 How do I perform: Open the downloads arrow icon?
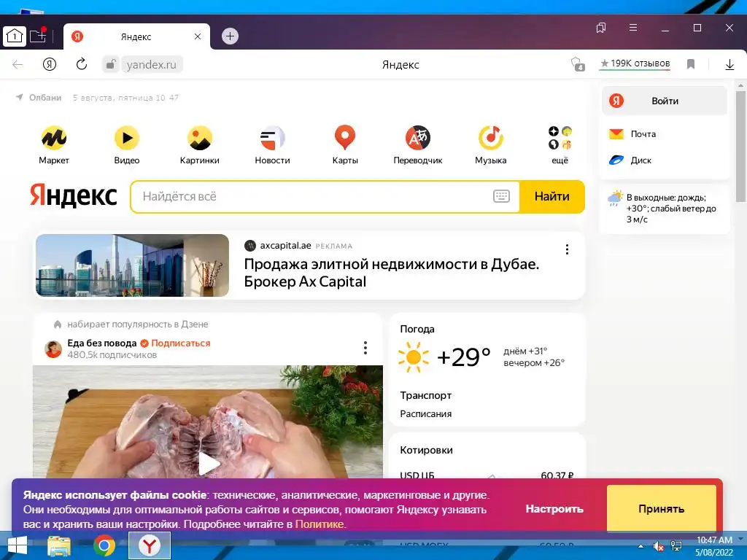pyautogui.click(x=729, y=64)
